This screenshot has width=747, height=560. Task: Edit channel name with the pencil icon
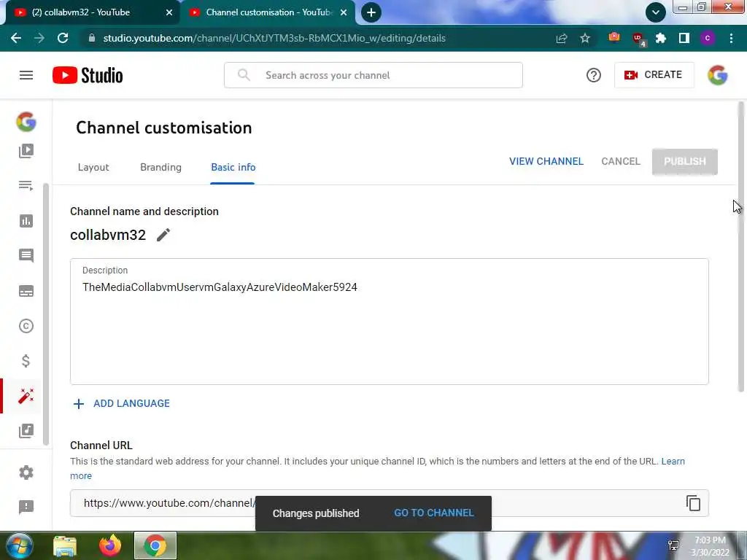click(x=163, y=235)
